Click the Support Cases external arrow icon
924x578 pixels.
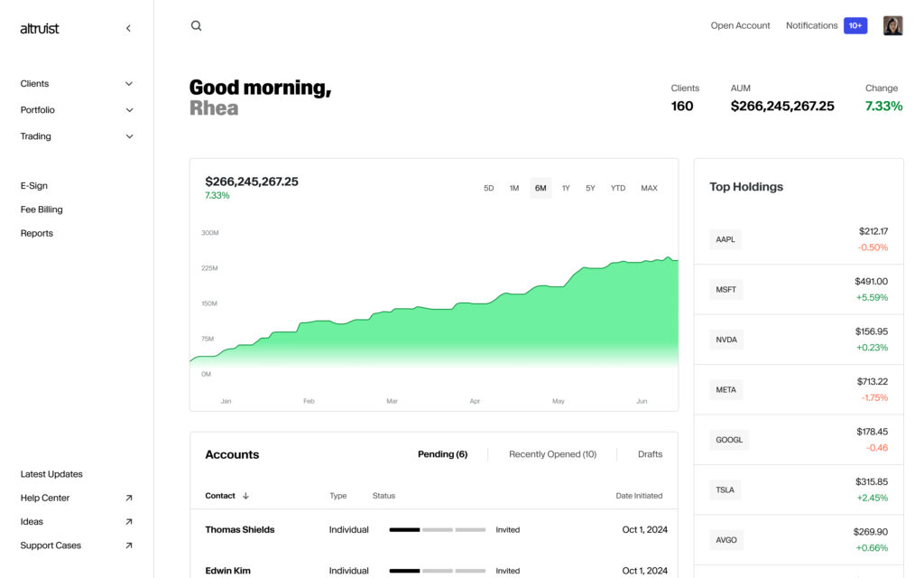click(128, 545)
